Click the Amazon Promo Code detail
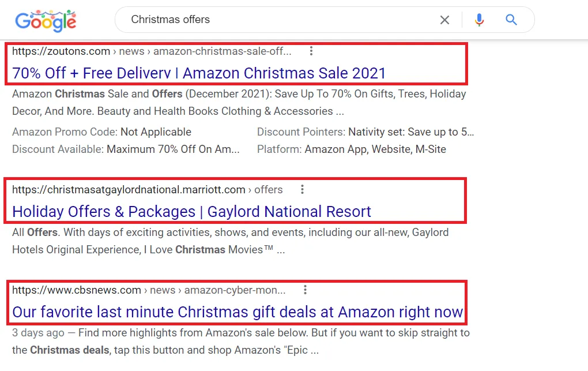Screen dimensions: 588x371 pyautogui.click(x=101, y=132)
